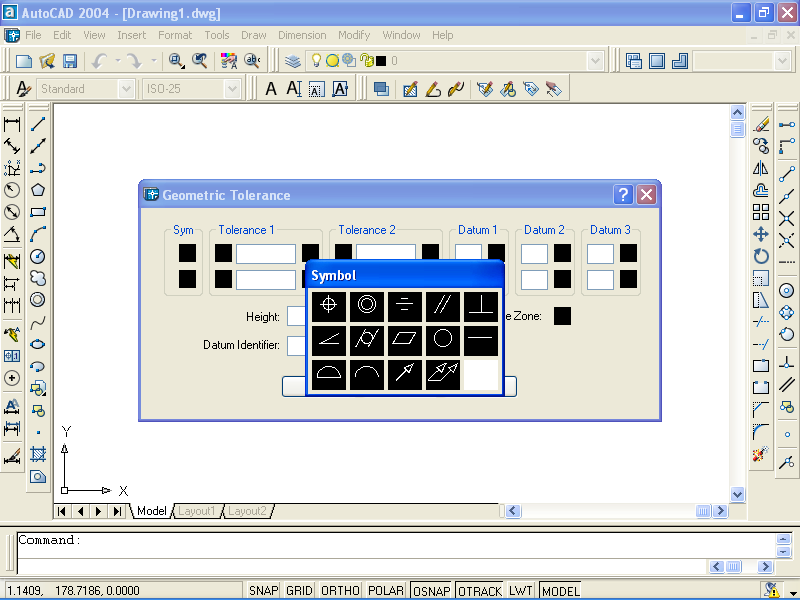Select the Position symbol in Symbol palette

coord(329,306)
